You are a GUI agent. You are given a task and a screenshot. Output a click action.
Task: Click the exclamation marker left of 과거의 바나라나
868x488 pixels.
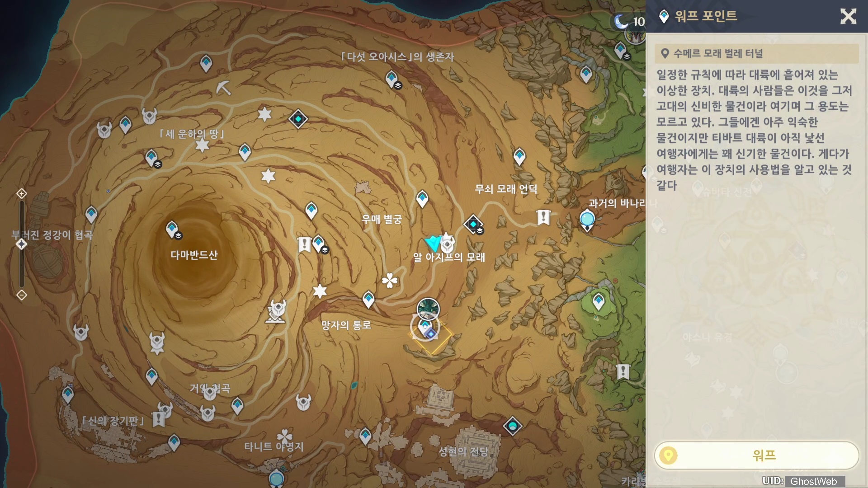pos(543,217)
